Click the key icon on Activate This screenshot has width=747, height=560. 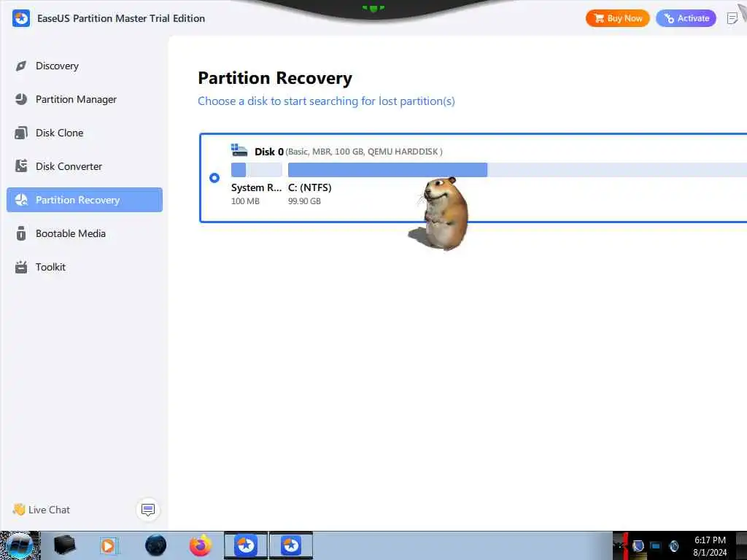(670, 18)
